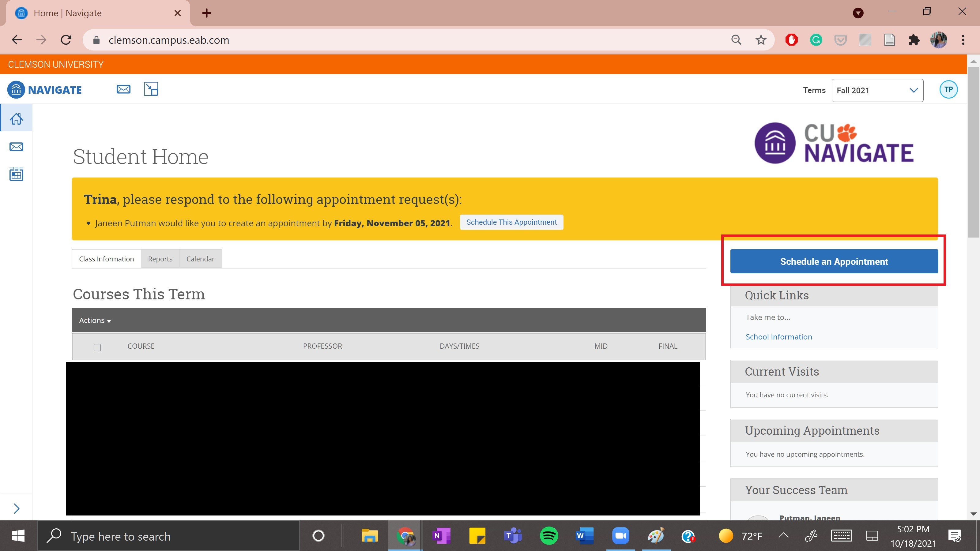Image resolution: width=980 pixels, height=551 pixels.
Task: Click the red hand adblock extension icon
Action: pos(791,40)
